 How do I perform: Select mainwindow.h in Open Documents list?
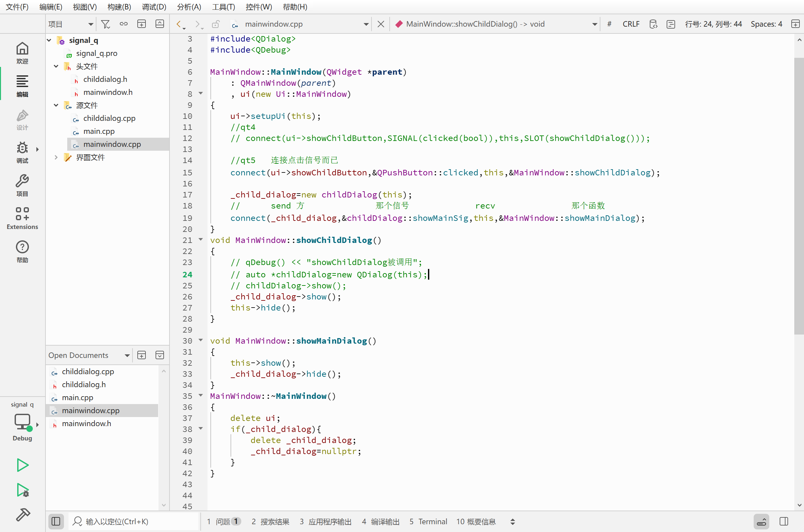[86, 424]
